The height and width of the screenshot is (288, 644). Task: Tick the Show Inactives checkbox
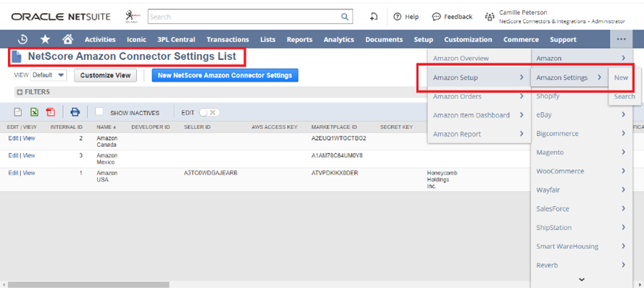(x=99, y=111)
